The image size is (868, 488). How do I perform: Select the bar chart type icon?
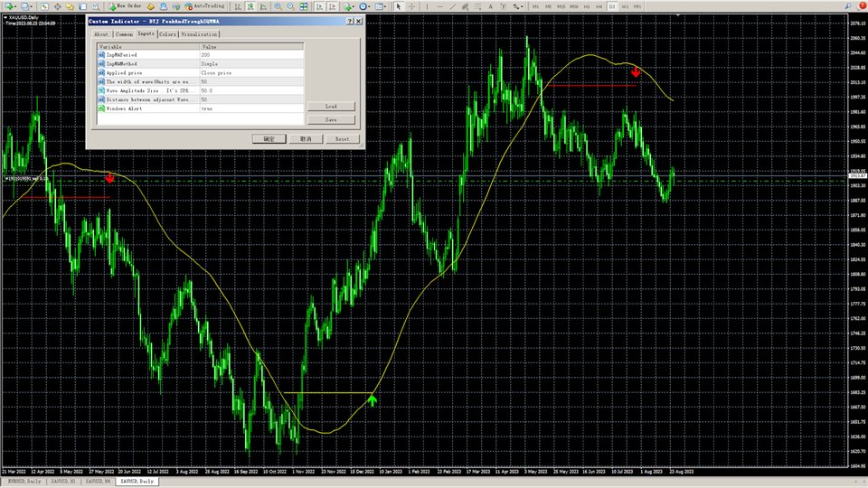[238, 6]
